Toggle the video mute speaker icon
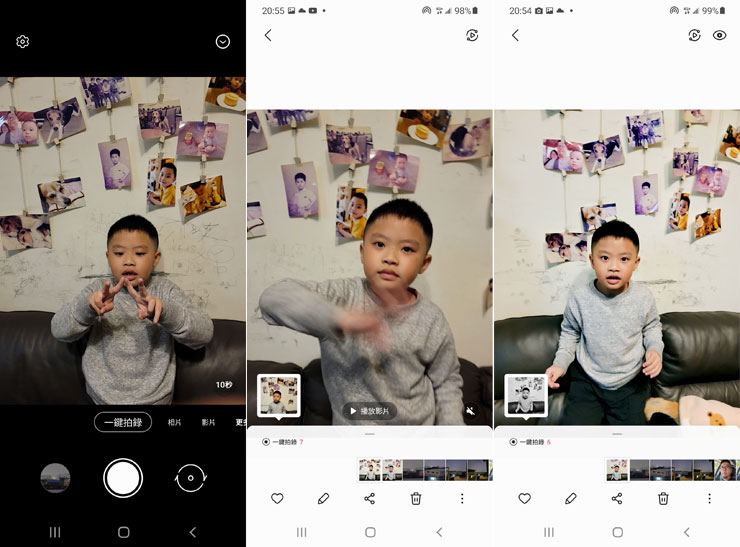The height and width of the screenshot is (547, 740). tap(470, 411)
